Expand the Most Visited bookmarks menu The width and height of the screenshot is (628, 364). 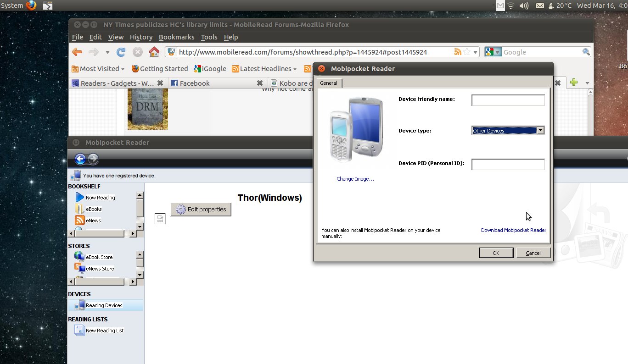point(98,69)
